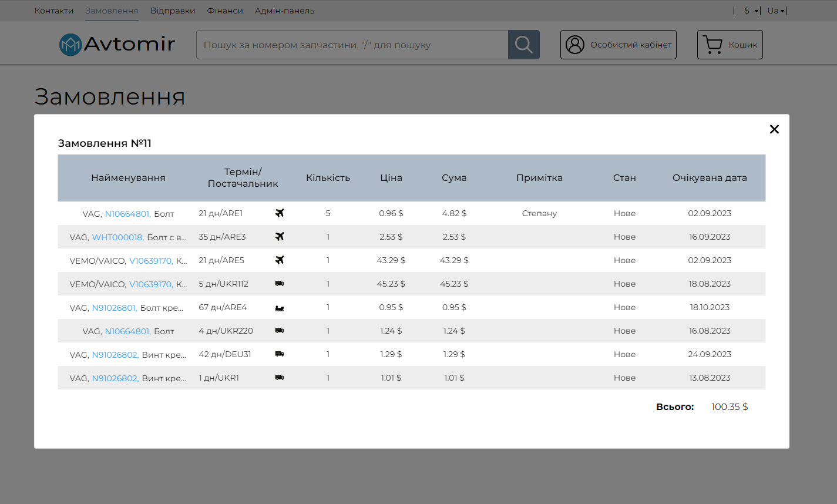837x504 pixels.
Task: Click the 'Замовлення №11' dialog title
Action: pos(105,143)
